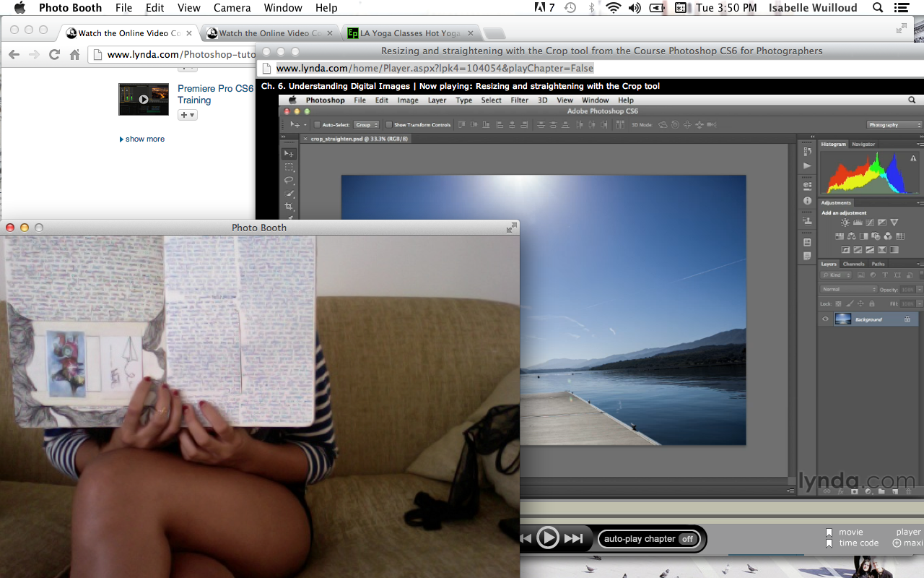The height and width of the screenshot is (578, 924).
Task: Open the Photography workspace dropdown
Action: (894, 125)
